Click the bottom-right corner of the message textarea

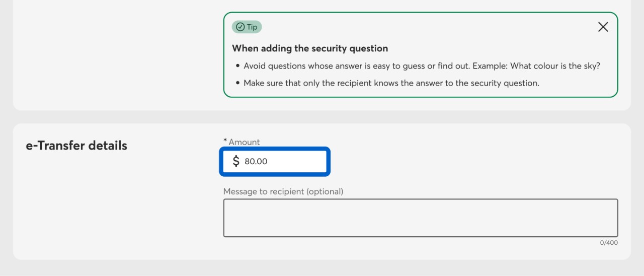(615, 234)
